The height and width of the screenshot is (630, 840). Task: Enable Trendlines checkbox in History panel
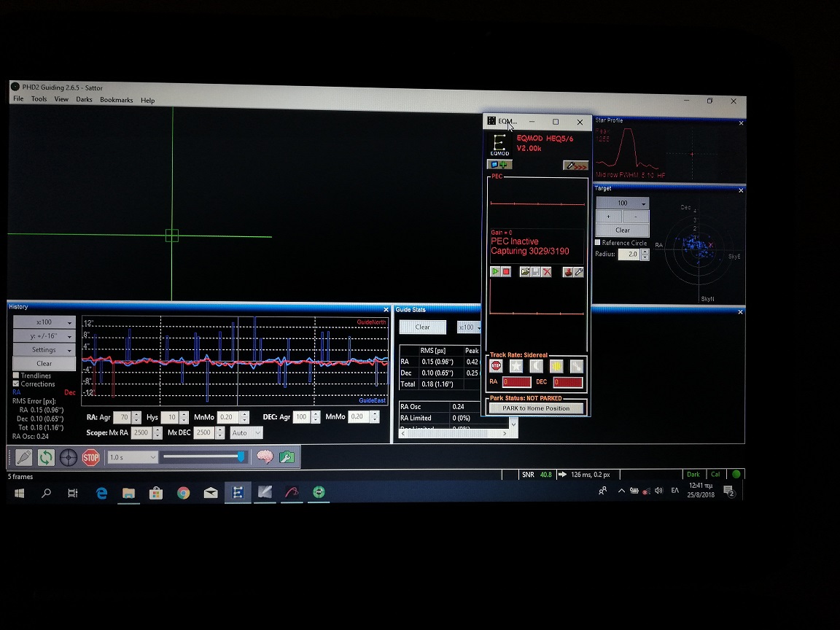tap(16, 376)
